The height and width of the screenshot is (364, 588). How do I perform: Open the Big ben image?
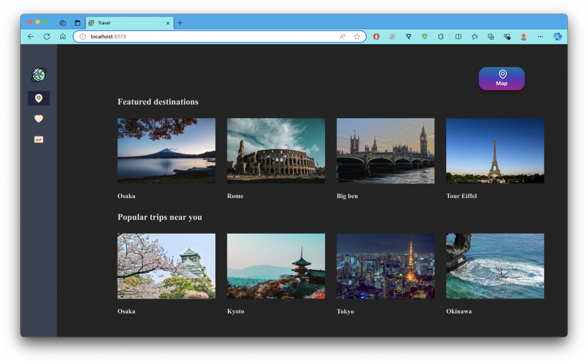click(x=385, y=150)
